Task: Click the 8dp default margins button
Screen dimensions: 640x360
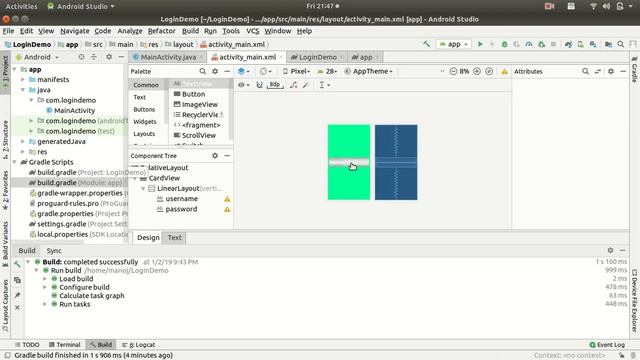Action: coord(275,85)
